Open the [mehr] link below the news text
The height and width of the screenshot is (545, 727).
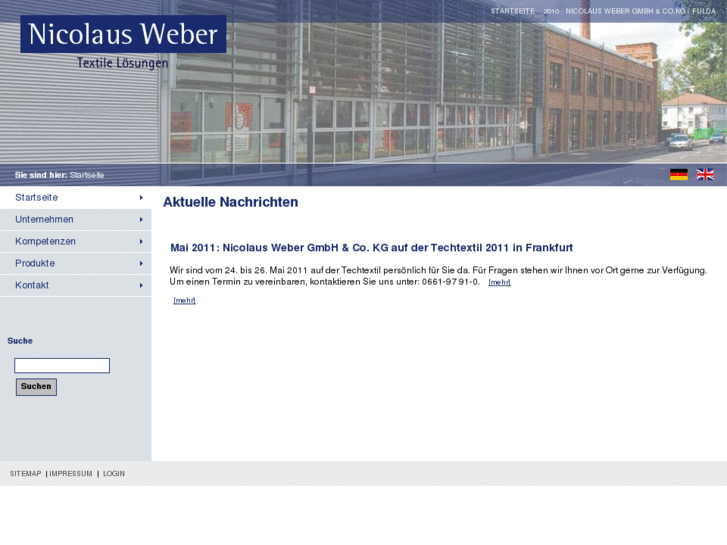[x=185, y=301]
